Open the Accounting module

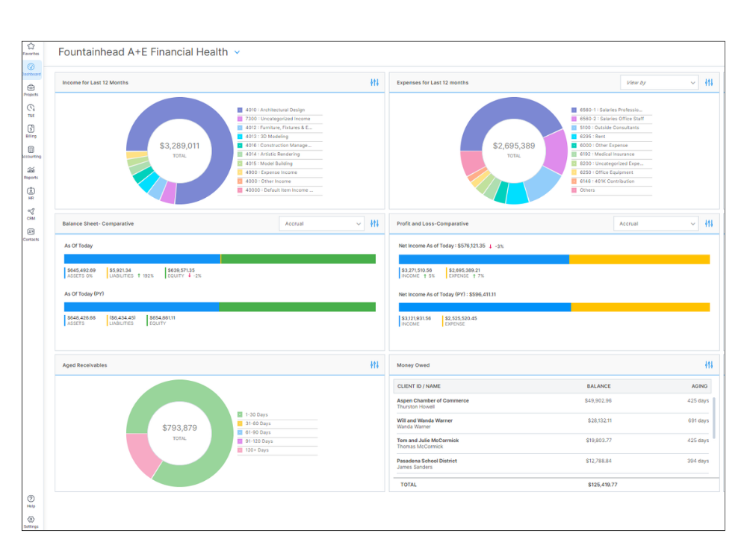tap(31, 152)
